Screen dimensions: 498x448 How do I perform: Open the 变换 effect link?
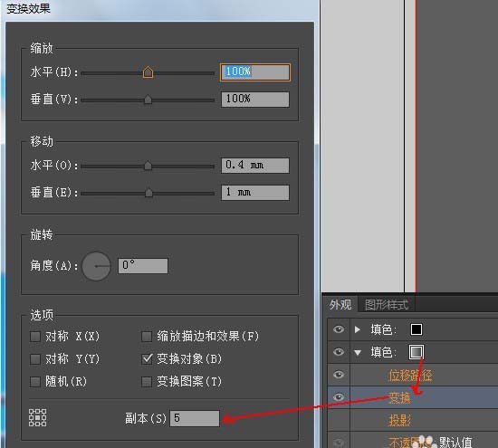click(399, 398)
